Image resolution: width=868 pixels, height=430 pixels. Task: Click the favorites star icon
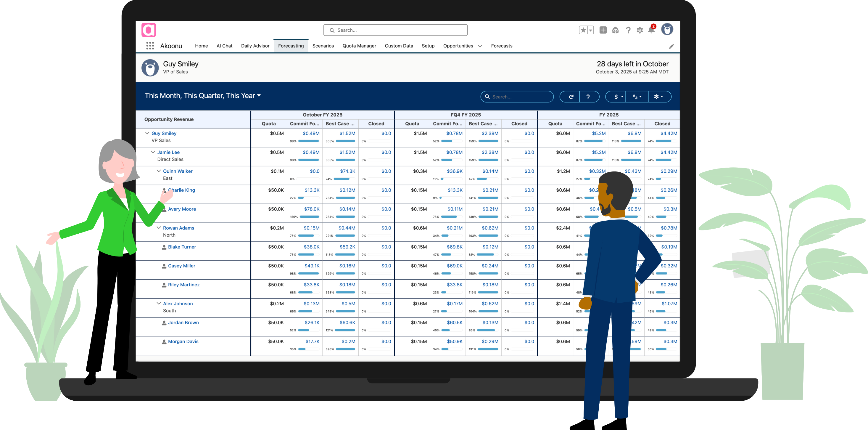[x=583, y=30]
